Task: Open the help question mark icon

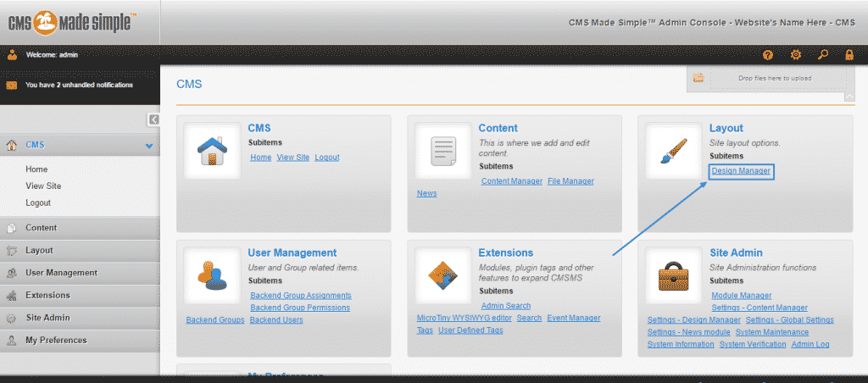Action: click(x=768, y=55)
